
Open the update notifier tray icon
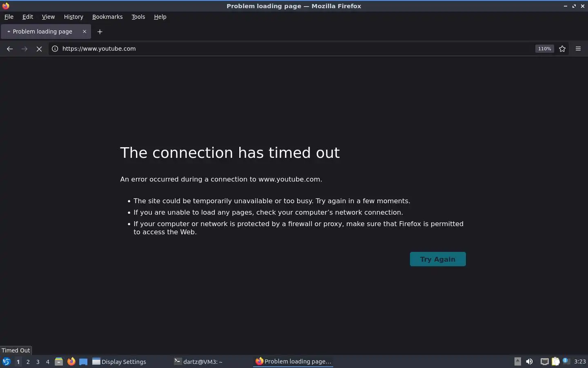click(x=566, y=361)
